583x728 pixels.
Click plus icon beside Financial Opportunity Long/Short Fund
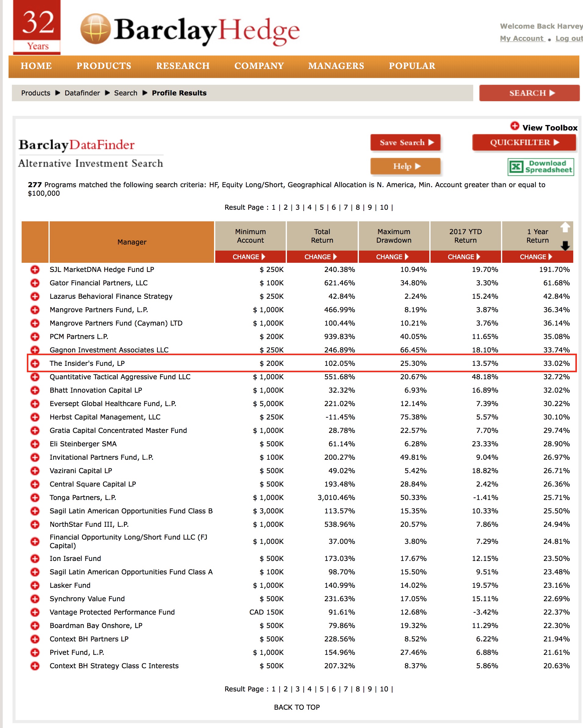35,542
